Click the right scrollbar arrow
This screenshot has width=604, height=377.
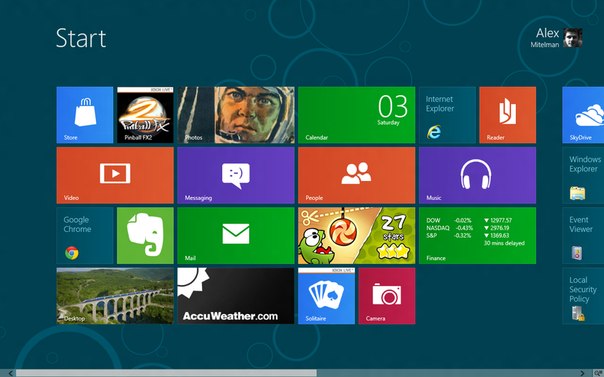click(x=582, y=373)
